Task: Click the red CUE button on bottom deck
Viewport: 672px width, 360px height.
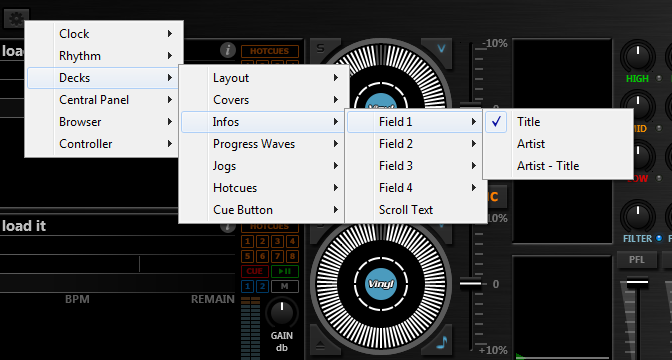Action: click(x=255, y=271)
